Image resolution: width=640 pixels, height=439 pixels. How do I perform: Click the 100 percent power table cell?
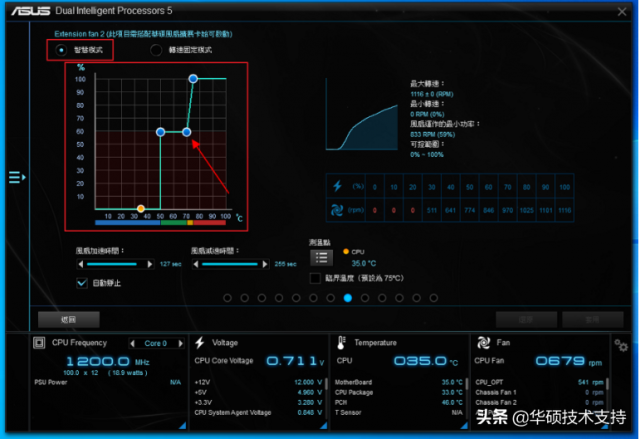tap(564, 187)
